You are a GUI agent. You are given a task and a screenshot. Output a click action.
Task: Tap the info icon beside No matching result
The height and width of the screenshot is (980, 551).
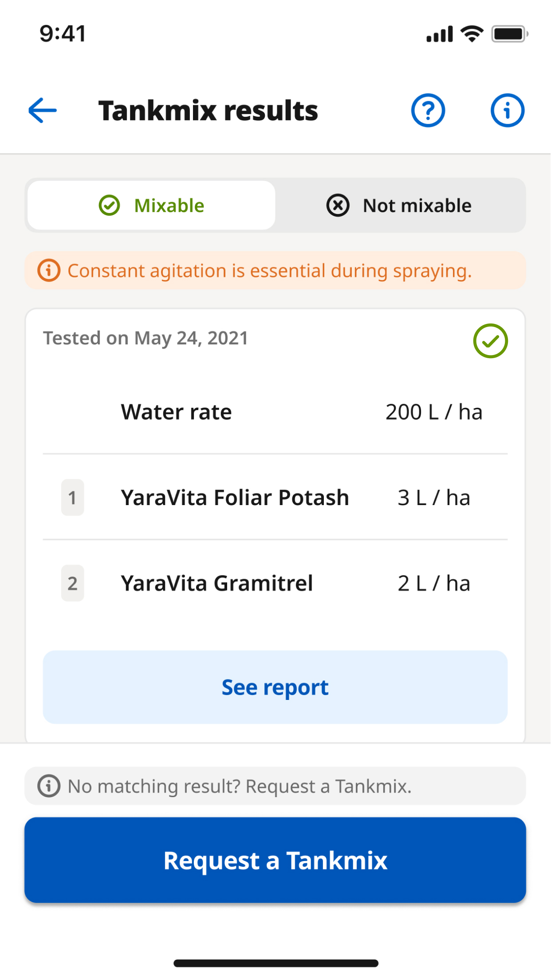click(x=49, y=786)
